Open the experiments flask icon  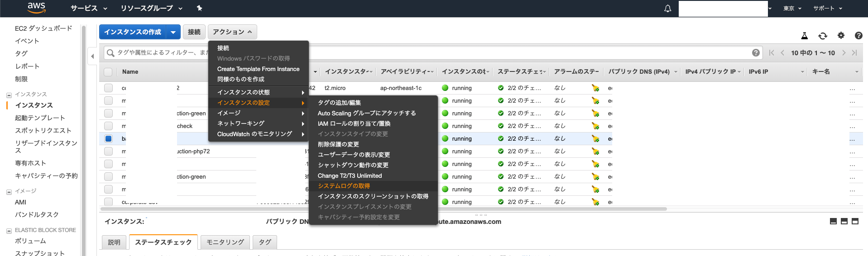[805, 36]
